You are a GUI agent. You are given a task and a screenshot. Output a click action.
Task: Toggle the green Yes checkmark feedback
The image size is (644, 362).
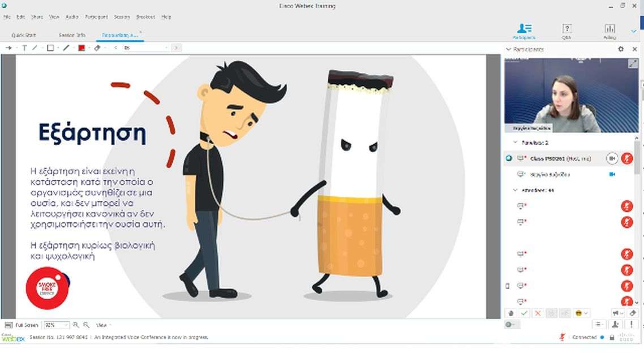tap(524, 313)
